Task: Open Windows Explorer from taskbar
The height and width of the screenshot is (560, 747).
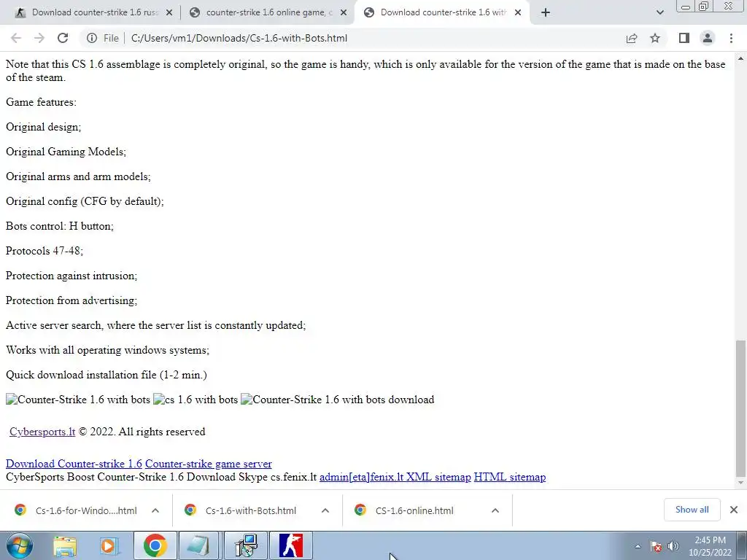Action: coord(65,545)
